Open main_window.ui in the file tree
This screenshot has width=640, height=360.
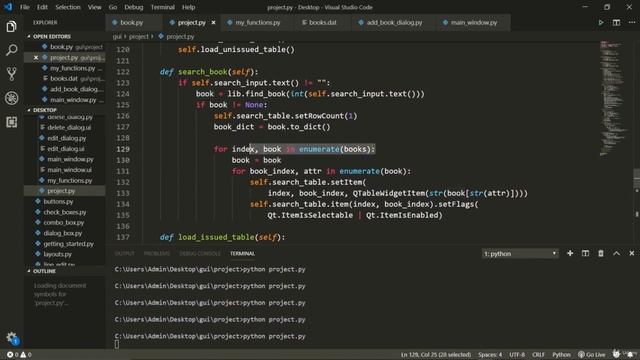(65, 170)
